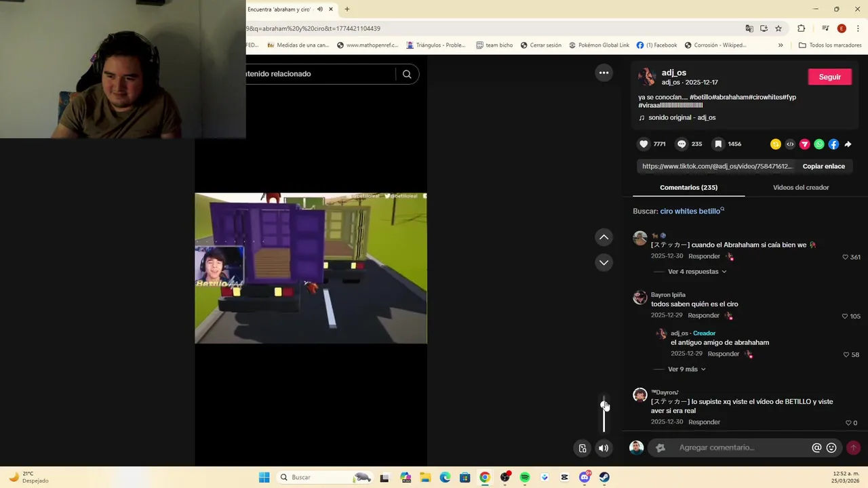The height and width of the screenshot is (488, 868).
Task: Open 'ciro whites betillo' search link
Action: pyautogui.click(x=692, y=211)
